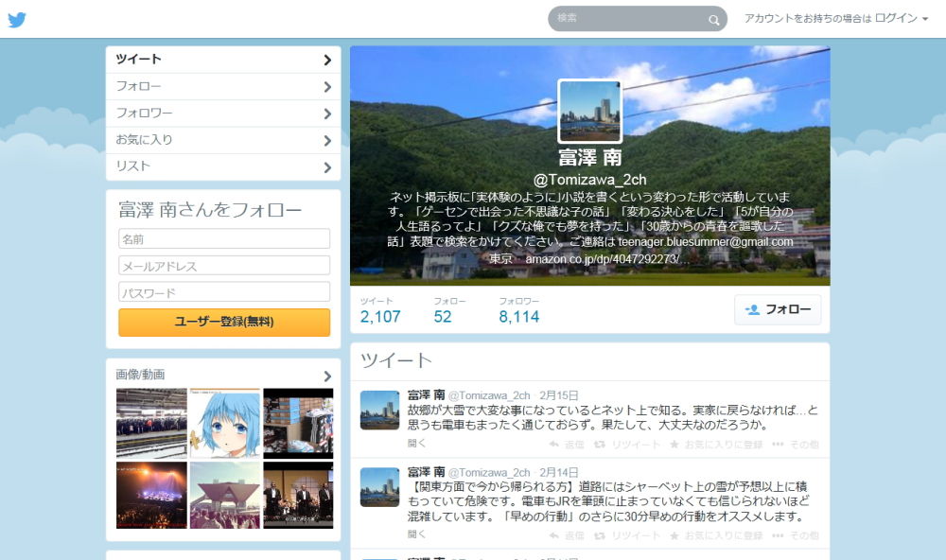Click the ユーザー登録(無料) button
Image resolution: width=946 pixels, height=560 pixels.
(224, 323)
